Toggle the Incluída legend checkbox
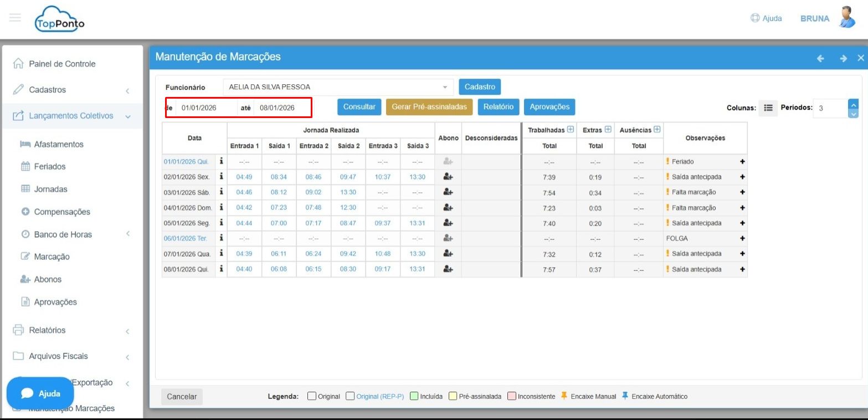Viewport: 868px width, 420px height. (x=414, y=396)
